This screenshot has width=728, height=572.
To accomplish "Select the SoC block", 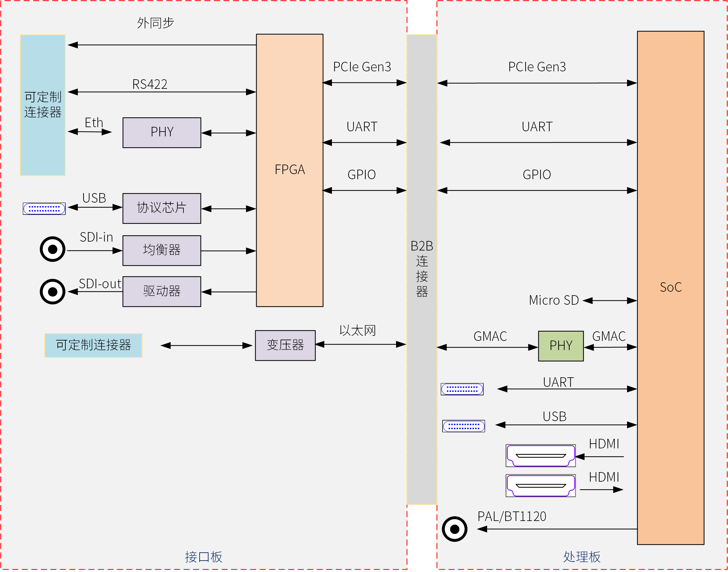I will [670, 288].
